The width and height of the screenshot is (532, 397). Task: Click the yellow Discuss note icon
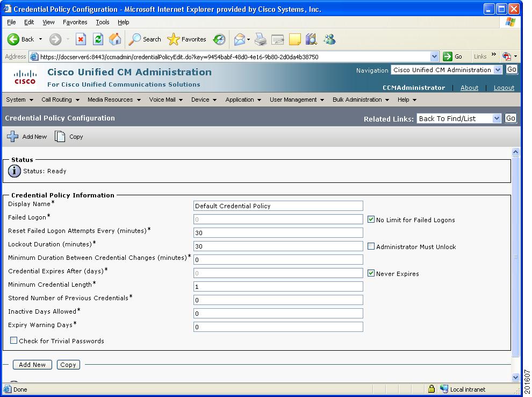[x=294, y=39]
